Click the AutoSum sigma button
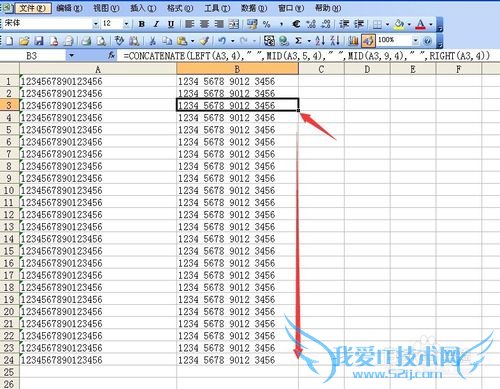Image resolution: width=500 pixels, height=389 pixels. coord(299,41)
